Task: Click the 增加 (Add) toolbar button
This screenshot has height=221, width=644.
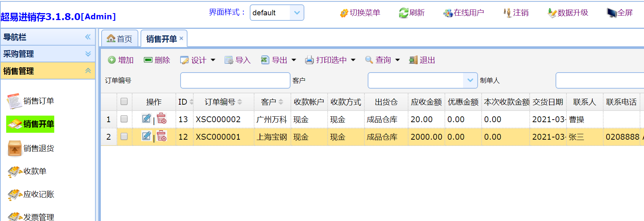Action: (x=121, y=60)
